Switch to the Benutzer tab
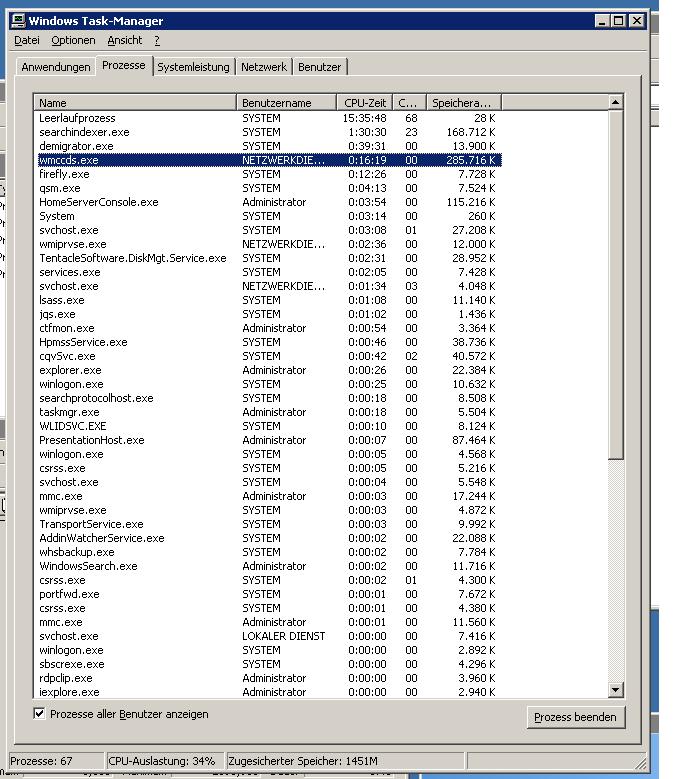The image size is (685, 779). pos(319,67)
